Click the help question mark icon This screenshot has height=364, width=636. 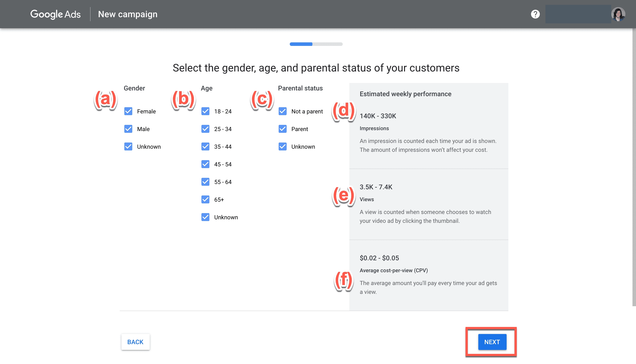click(535, 14)
